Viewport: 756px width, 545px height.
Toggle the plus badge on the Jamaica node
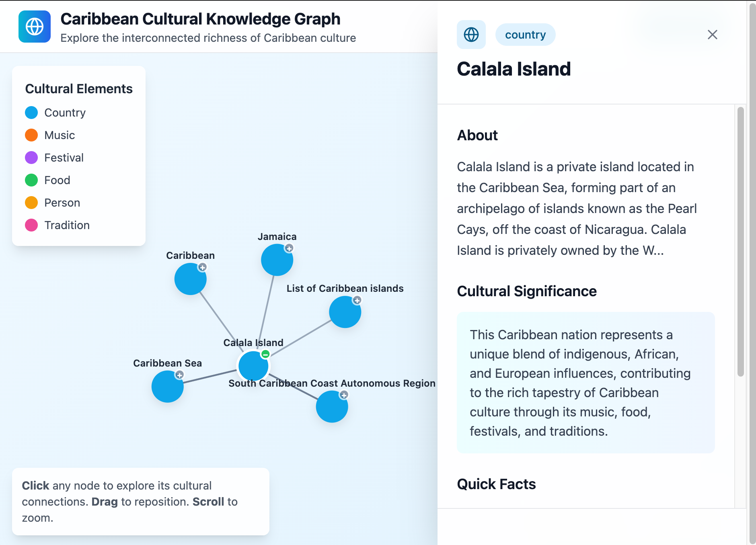click(289, 248)
